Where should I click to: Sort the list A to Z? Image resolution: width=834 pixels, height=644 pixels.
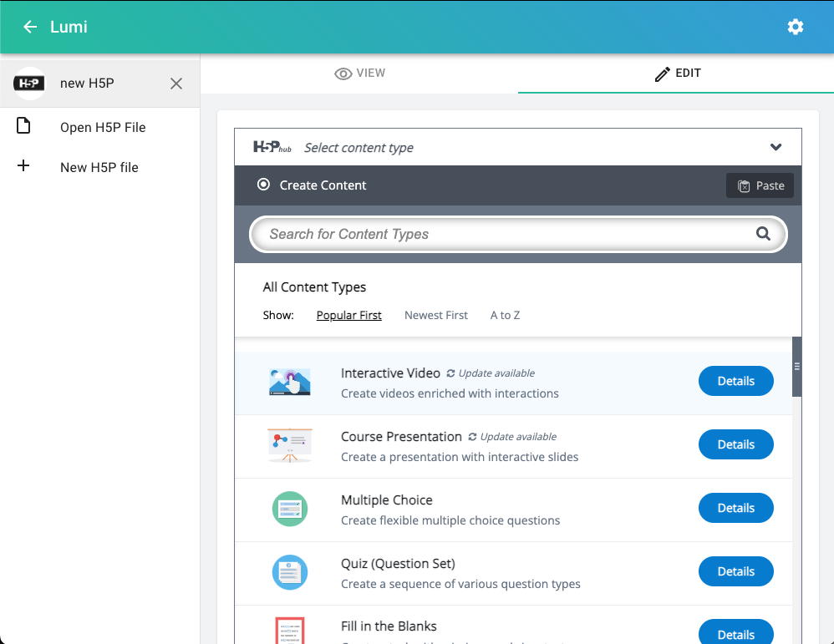[505, 315]
